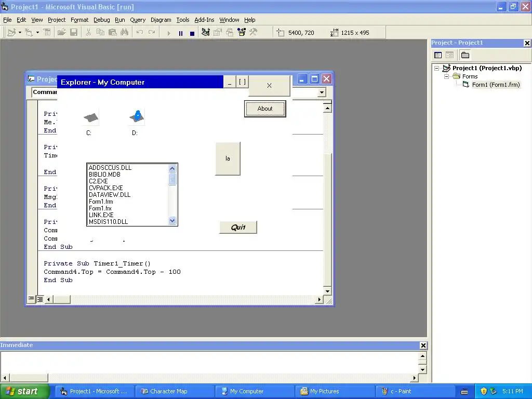Click the Add Standard EXE Project toolbar icon
Image resolution: width=532 pixels, height=399 pixels.
click(x=11, y=33)
